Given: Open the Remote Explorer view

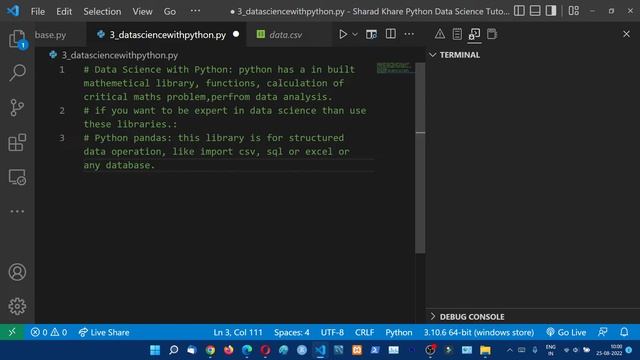Looking at the screenshot, I should point(17,178).
